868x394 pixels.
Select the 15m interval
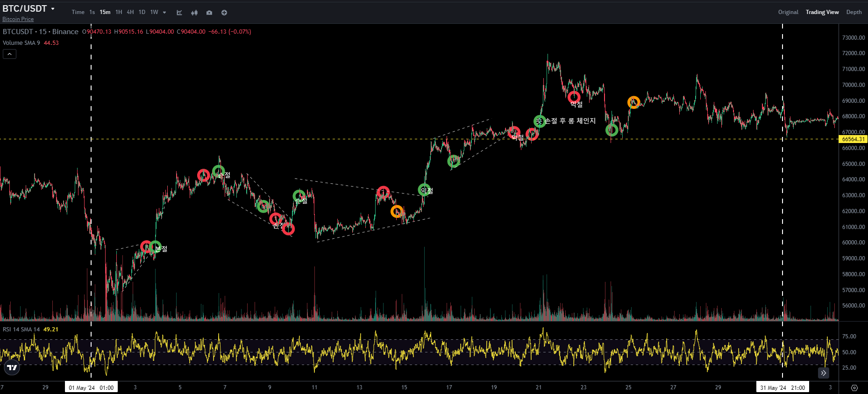[105, 12]
